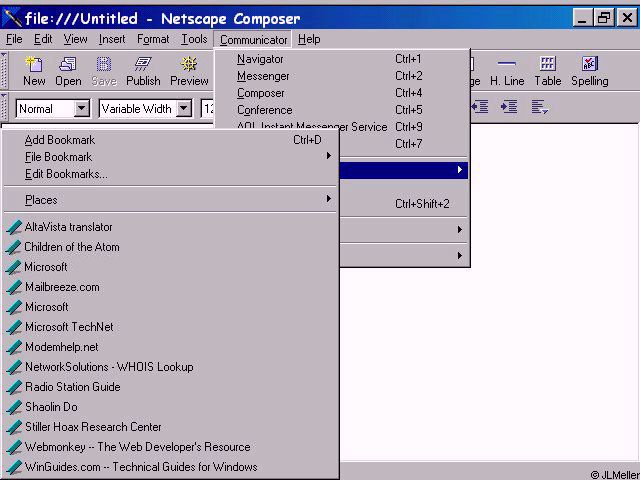Click the New document toolbar icon
The height and width of the screenshot is (480, 640).
34,64
